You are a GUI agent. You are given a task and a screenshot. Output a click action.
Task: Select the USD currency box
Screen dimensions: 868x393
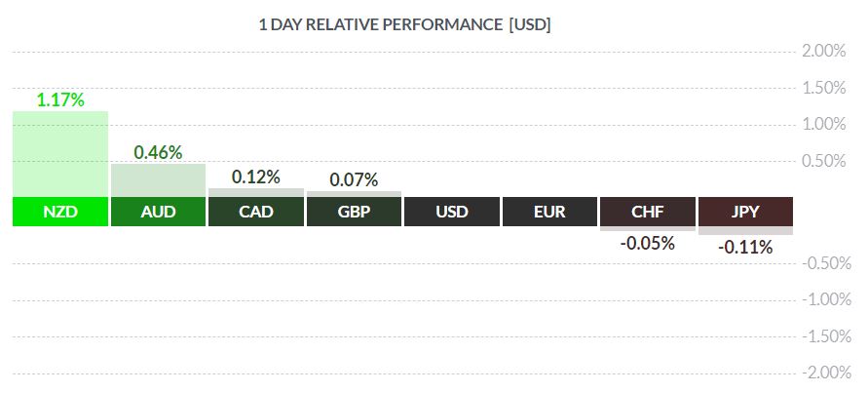click(x=452, y=212)
